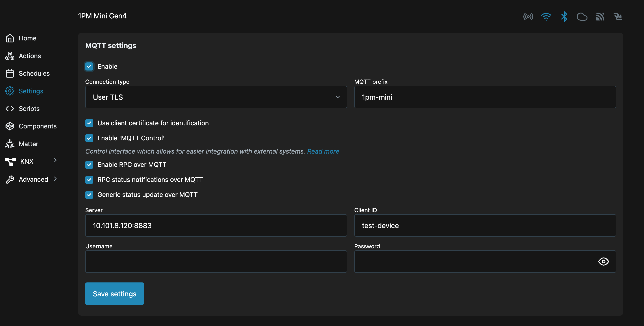
Task: Open the Connection type dropdown
Action: [x=215, y=97]
